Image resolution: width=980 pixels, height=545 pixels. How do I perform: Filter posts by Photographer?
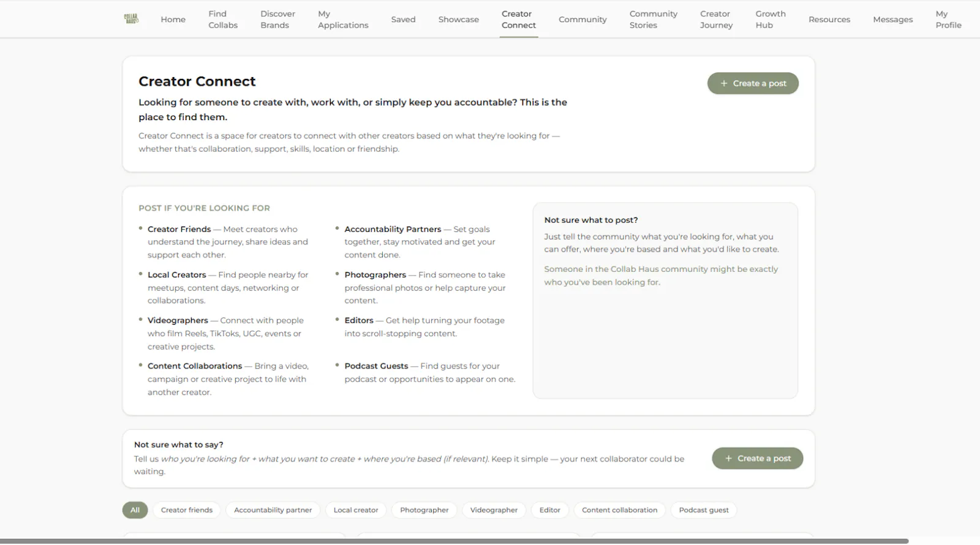424,510
